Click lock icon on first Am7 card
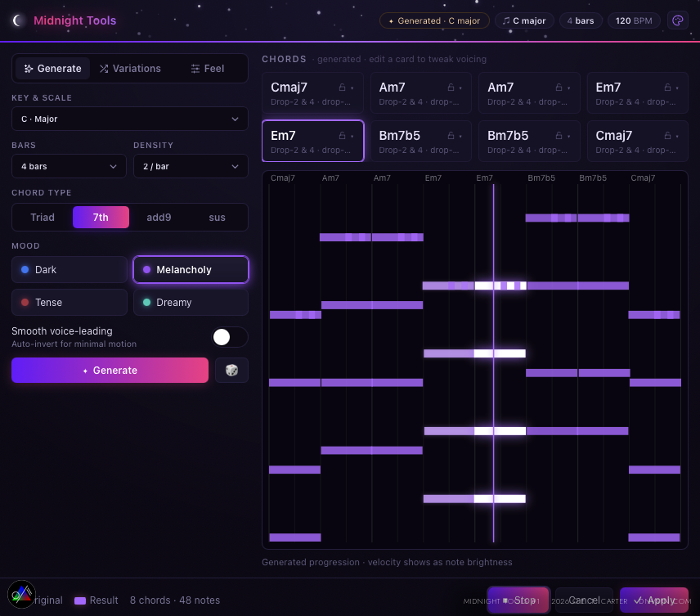This screenshot has width=700, height=616. 451,88
